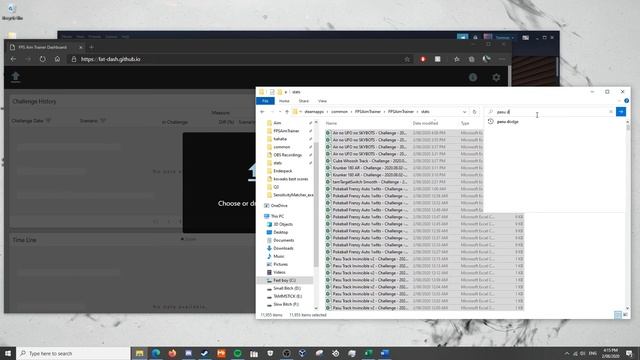Open OBS Recordings quick access folder
The image size is (640, 360).
287,155
